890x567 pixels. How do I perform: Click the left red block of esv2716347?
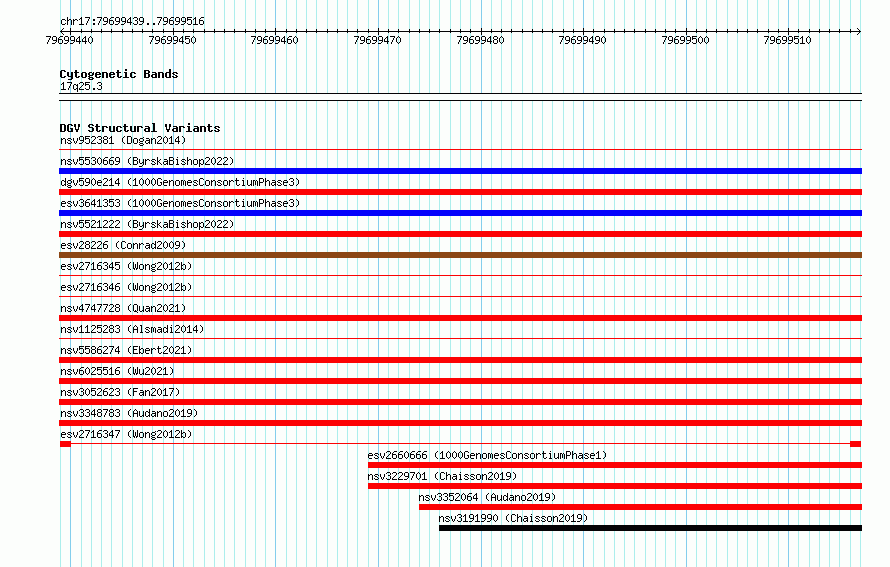click(65, 444)
